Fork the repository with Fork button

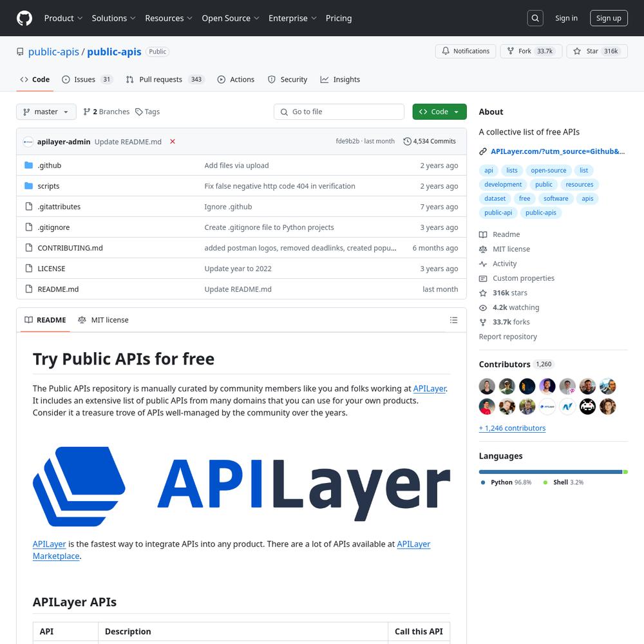(531, 51)
